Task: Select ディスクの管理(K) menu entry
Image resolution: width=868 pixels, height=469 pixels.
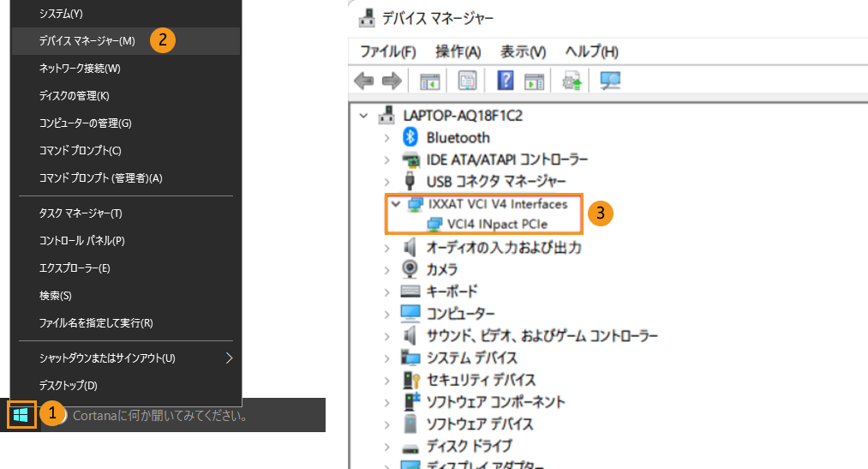Action: click(126, 96)
